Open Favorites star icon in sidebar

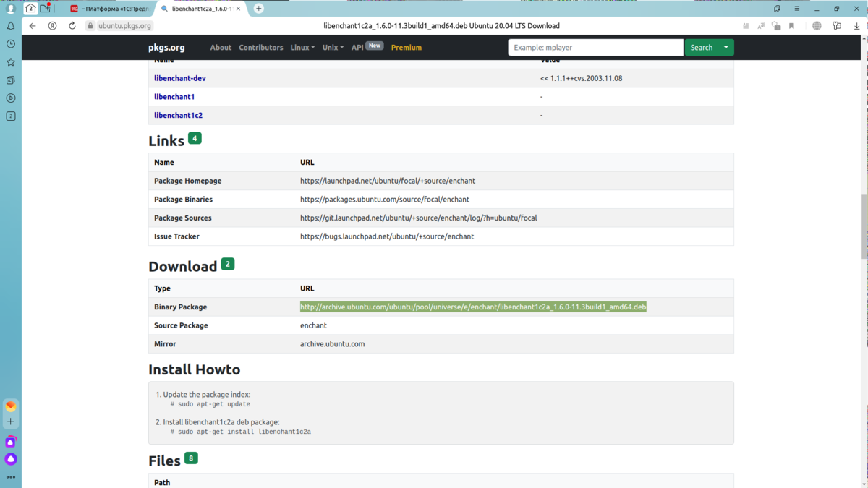pyautogui.click(x=11, y=62)
